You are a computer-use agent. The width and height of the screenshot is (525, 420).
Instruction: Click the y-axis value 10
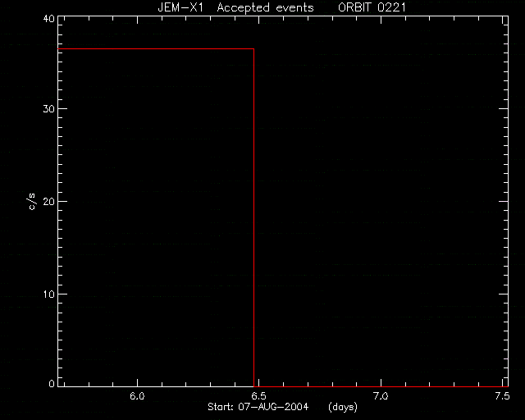(x=49, y=294)
